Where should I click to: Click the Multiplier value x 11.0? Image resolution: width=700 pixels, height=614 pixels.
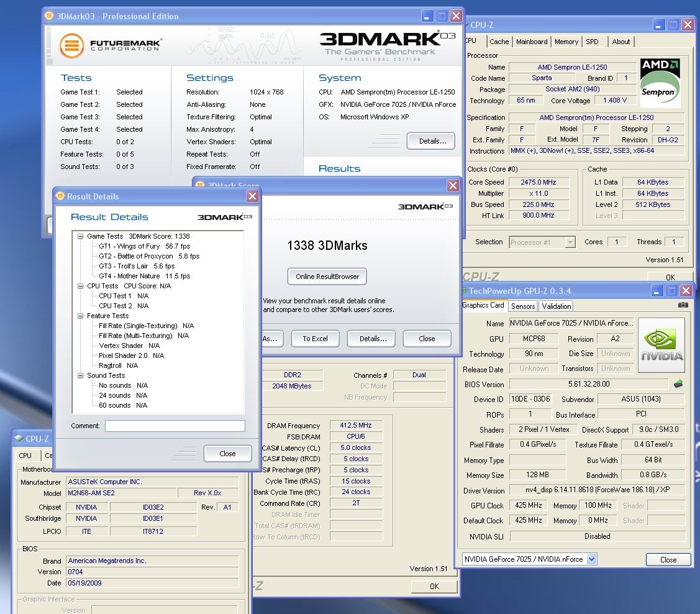click(x=539, y=193)
